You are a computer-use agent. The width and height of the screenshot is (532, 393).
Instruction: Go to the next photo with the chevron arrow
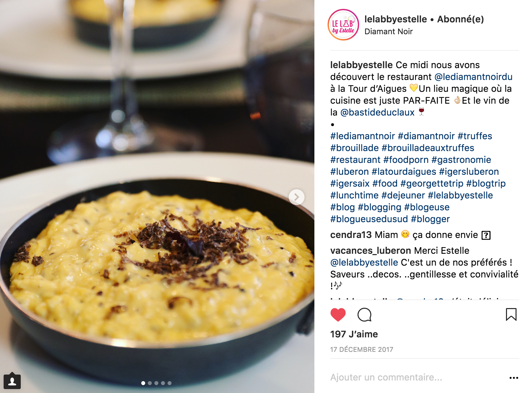pyautogui.click(x=296, y=197)
